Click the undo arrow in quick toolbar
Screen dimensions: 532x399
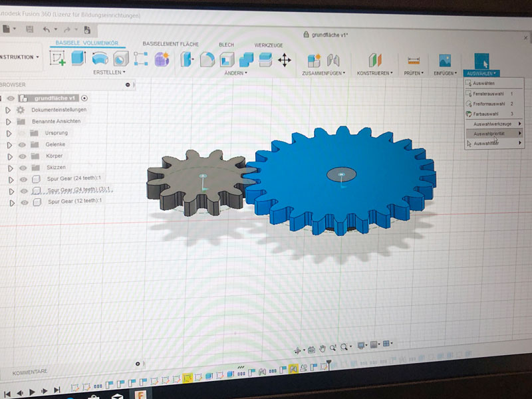(x=46, y=29)
